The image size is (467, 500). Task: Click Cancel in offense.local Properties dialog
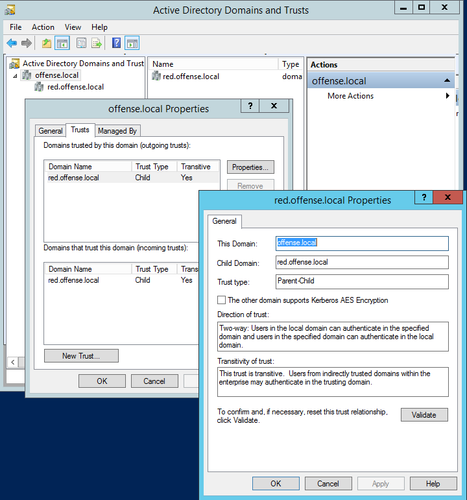[154, 381]
